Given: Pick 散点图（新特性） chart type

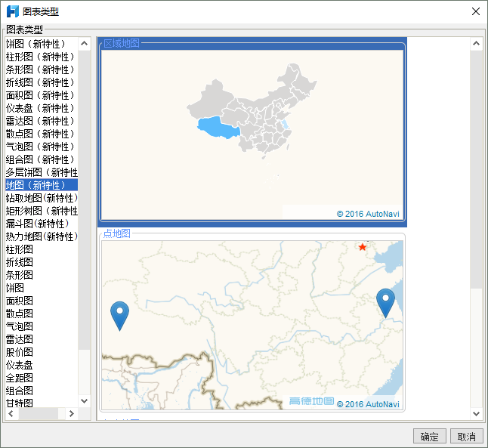Looking at the screenshot, I should (x=42, y=134).
